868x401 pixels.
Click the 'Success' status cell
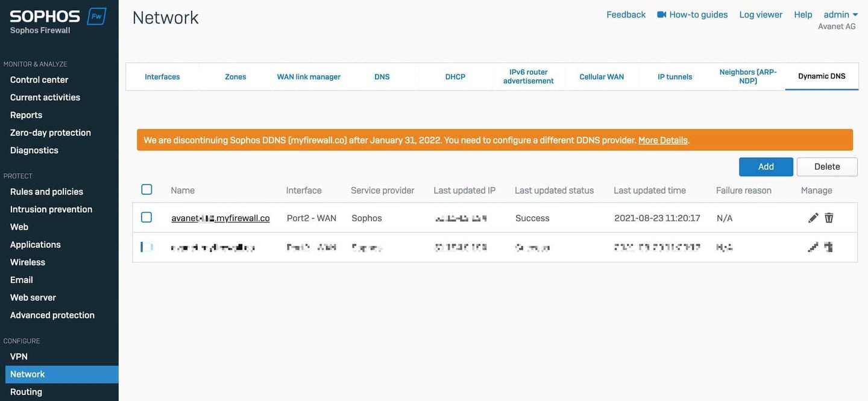pos(532,218)
